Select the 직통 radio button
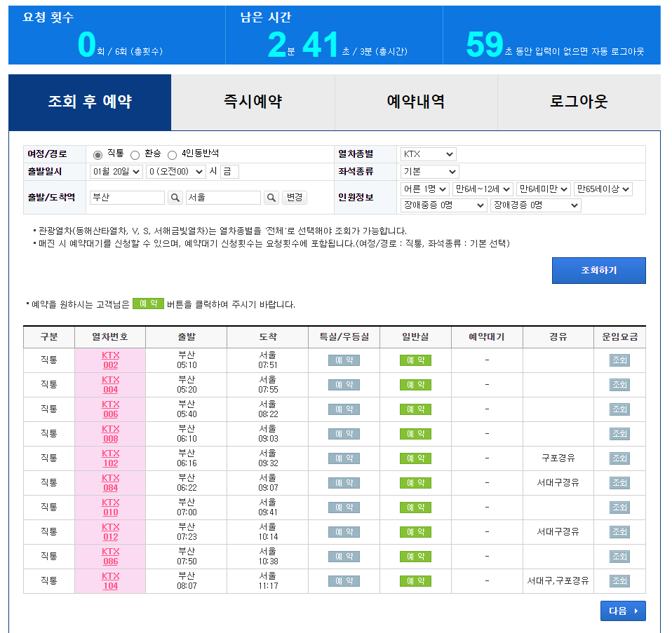Viewport: 672px width, 633px height. click(x=98, y=155)
